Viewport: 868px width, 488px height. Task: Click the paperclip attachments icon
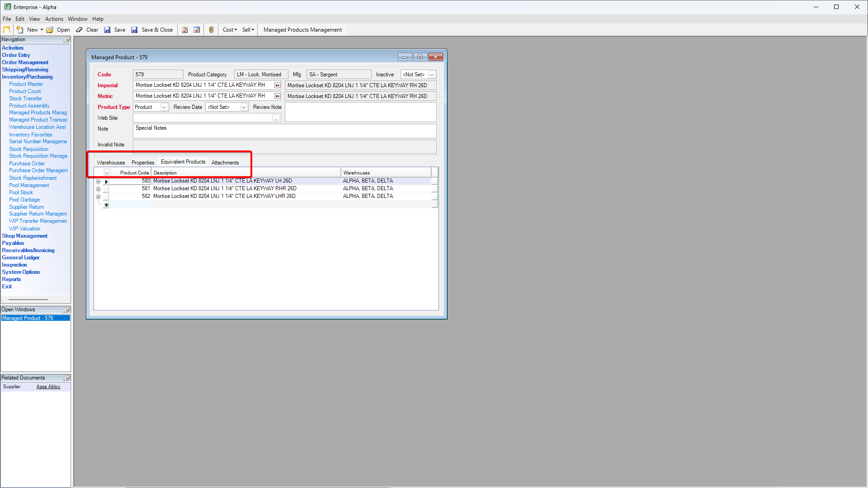point(211,30)
